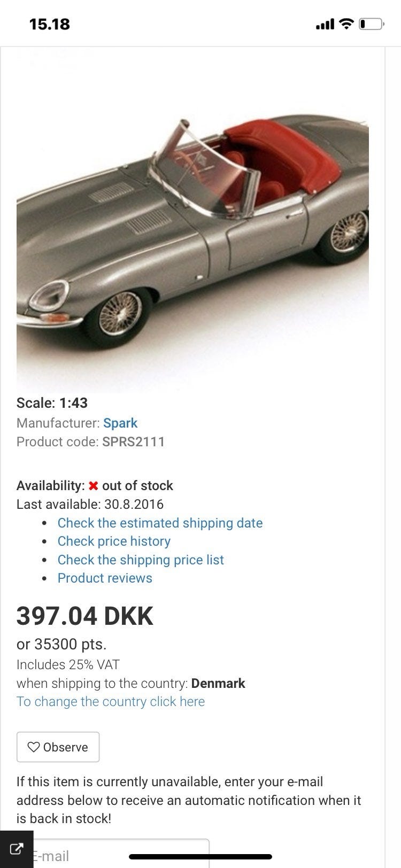The image size is (401, 868).
Task: Open the Spark manufacturer link
Action: click(x=120, y=423)
